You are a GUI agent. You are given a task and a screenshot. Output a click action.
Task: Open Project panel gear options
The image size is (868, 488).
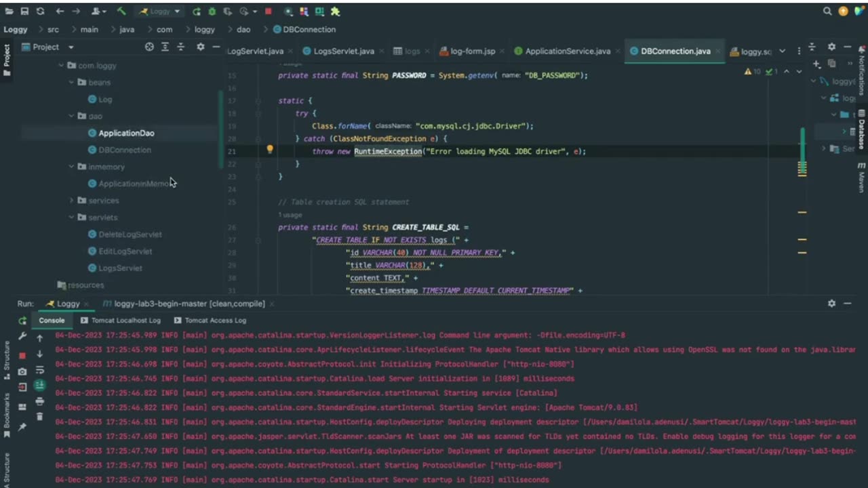click(x=200, y=47)
